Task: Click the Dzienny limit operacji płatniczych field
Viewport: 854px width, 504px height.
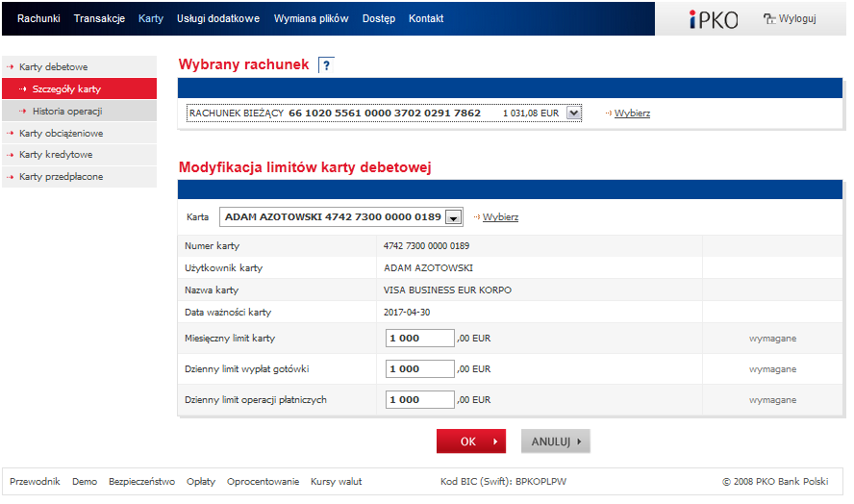Action: click(x=419, y=400)
